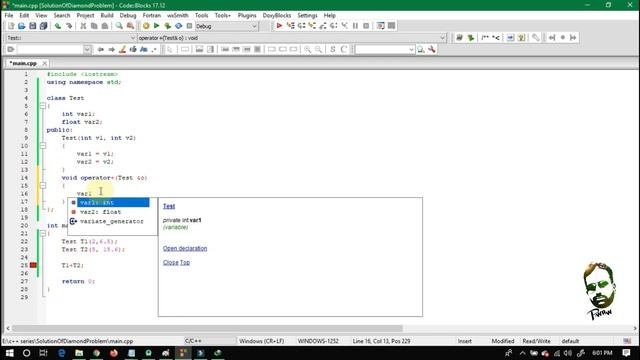
Task: Open File Explorer from the taskbar
Action: tap(79, 353)
